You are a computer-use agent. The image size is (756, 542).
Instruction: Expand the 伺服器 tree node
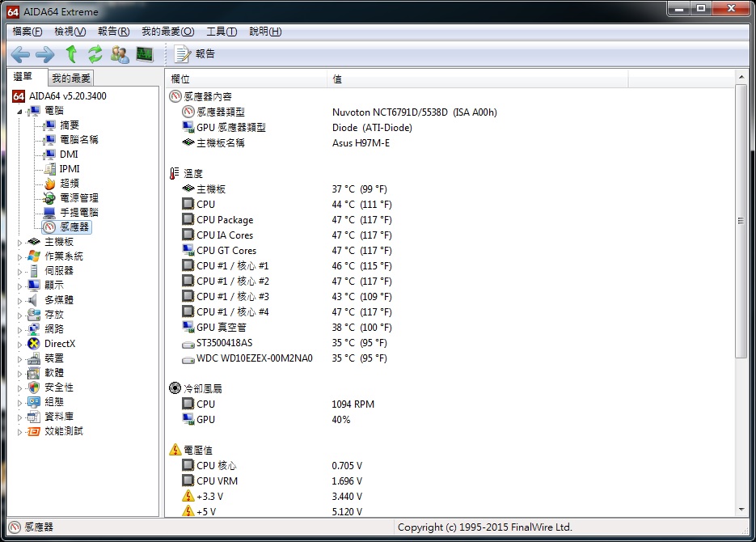click(x=19, y=272)
